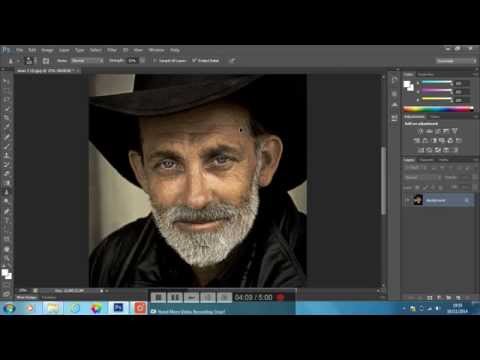Image resolution: width=480 pixels, height=360 pixels.
Task: Add a Black & White adjustment
Action: tap(433, 141)
